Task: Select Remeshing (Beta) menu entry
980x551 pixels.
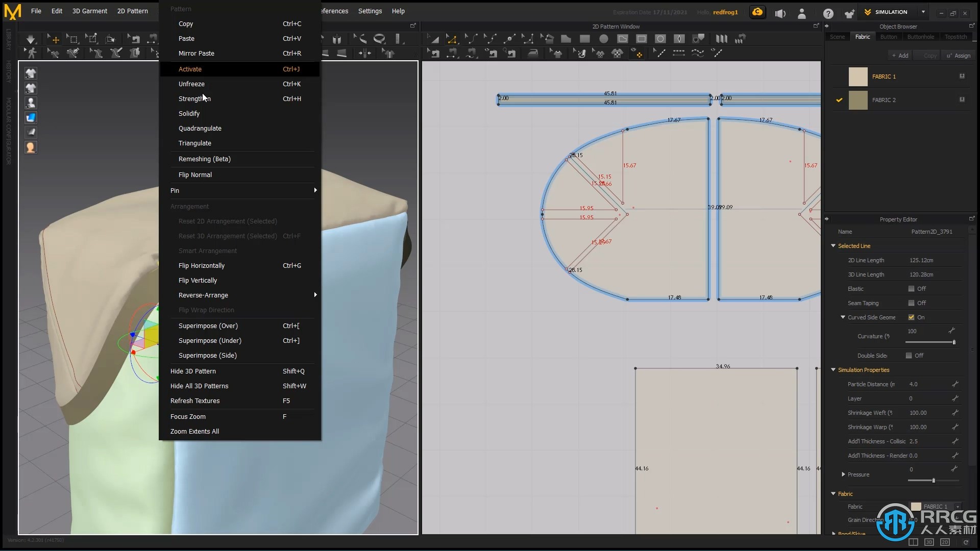Action: coord(240,159)
